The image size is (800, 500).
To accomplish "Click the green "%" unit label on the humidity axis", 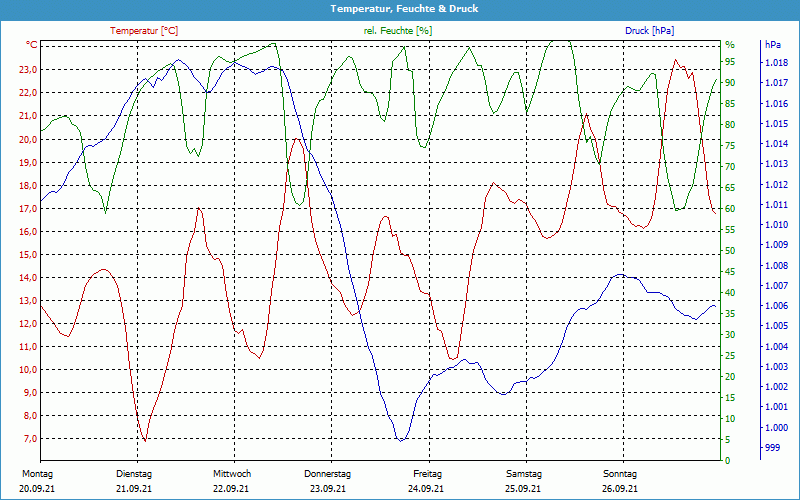I will point(730,45).
